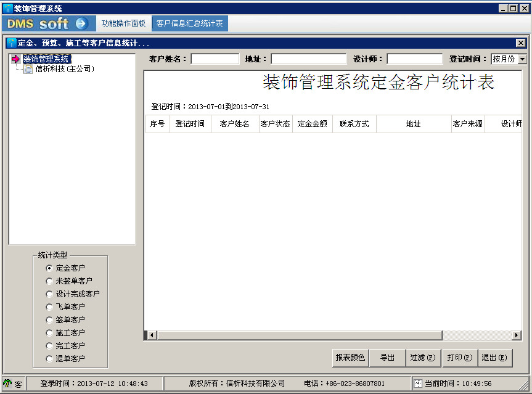Select the 信析科技(主公司) tree node
Viewport: 532px width, 394px height.
coord(65,69)
